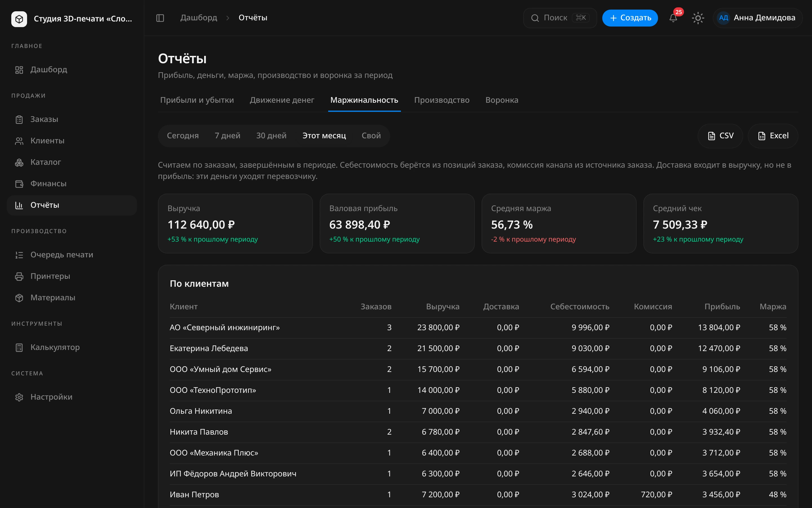
Task: Switch theme with the sun icon
Action: 698,18
